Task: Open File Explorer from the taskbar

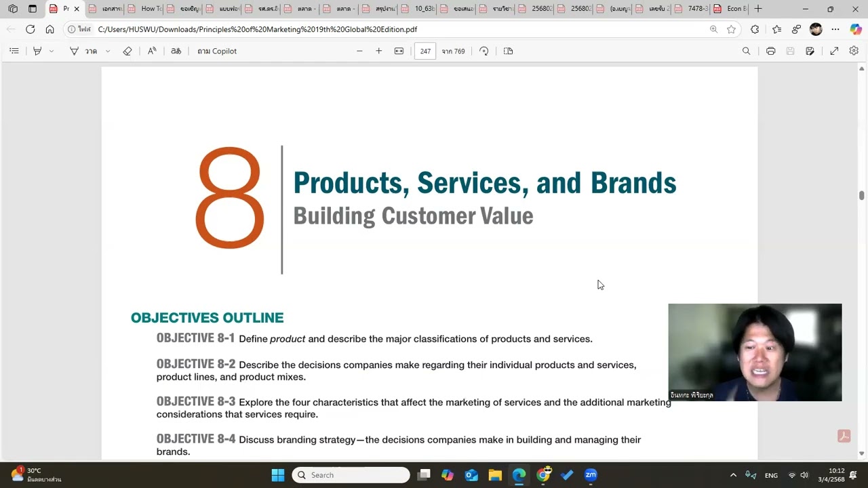Action: coord(495,475)
